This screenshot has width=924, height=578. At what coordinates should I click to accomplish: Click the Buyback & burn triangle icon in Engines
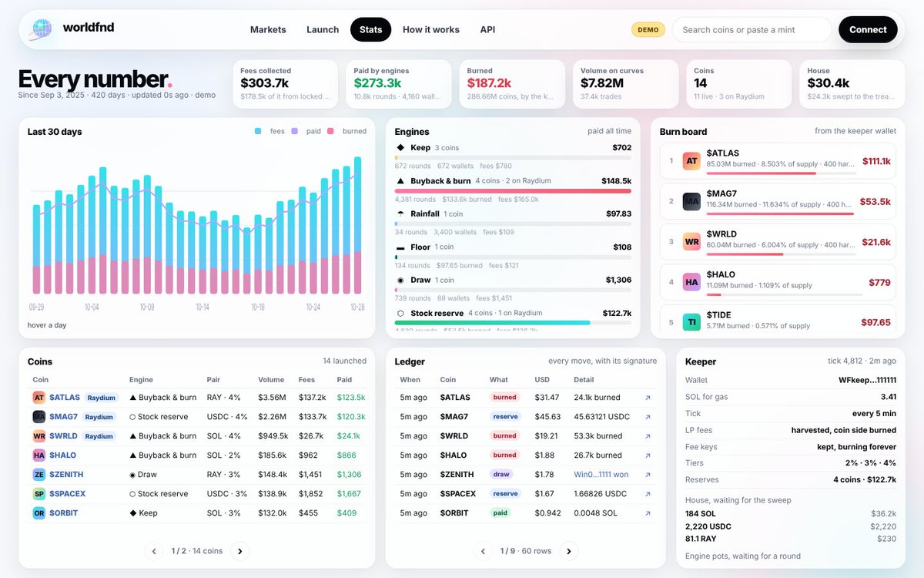coord(400,181)
